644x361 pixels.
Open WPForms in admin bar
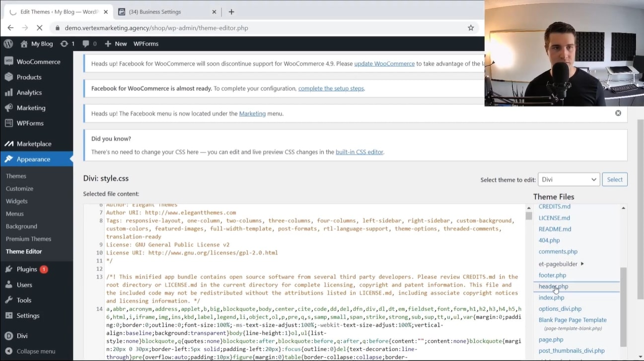tap(146, 44)
